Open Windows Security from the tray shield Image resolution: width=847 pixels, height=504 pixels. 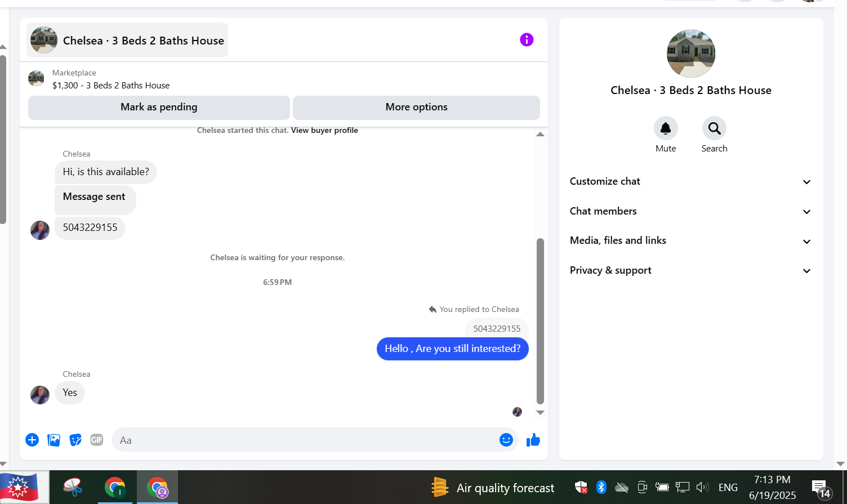[581, 487]
